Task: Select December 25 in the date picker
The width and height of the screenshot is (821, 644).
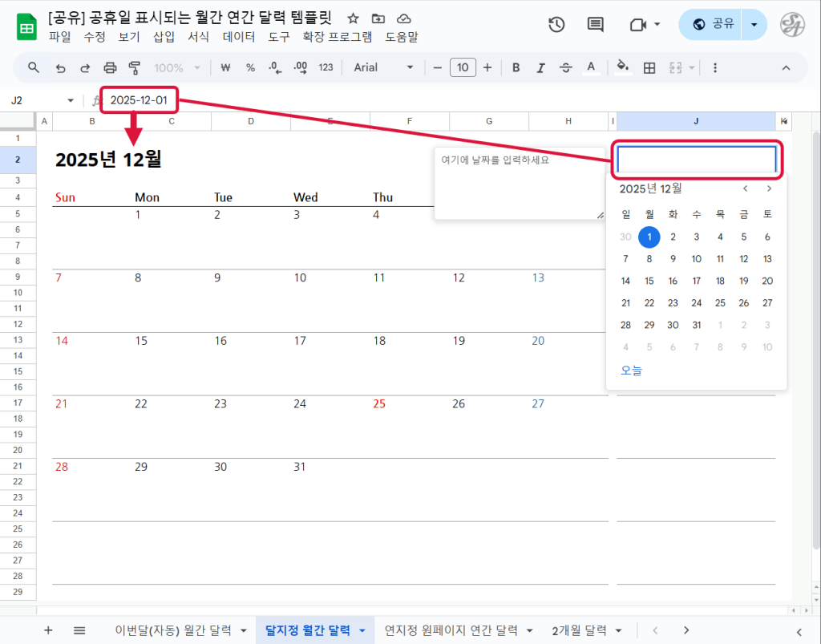Action: point(720,303)
